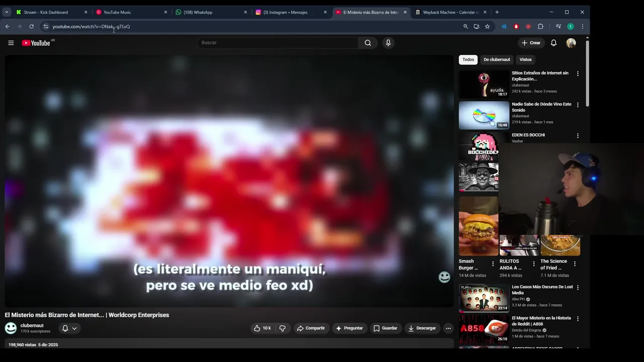The width and height of the screenshot is (644, 362).
Task: Open the clubernaut channel name link
Action: (x=32, y=325)
